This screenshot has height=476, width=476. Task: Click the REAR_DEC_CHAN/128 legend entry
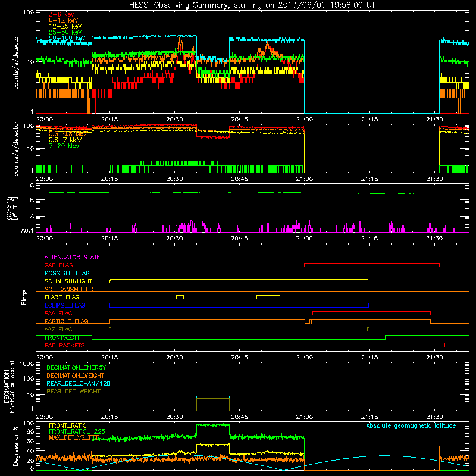(79, 383)
